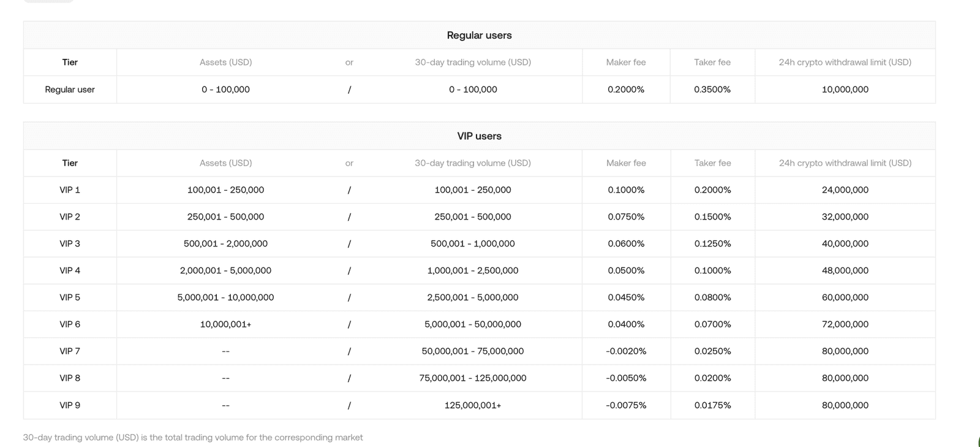Select the VIP 5 tier cell
This screenshot has height=447, width=980.
click(x=70, y=297)
